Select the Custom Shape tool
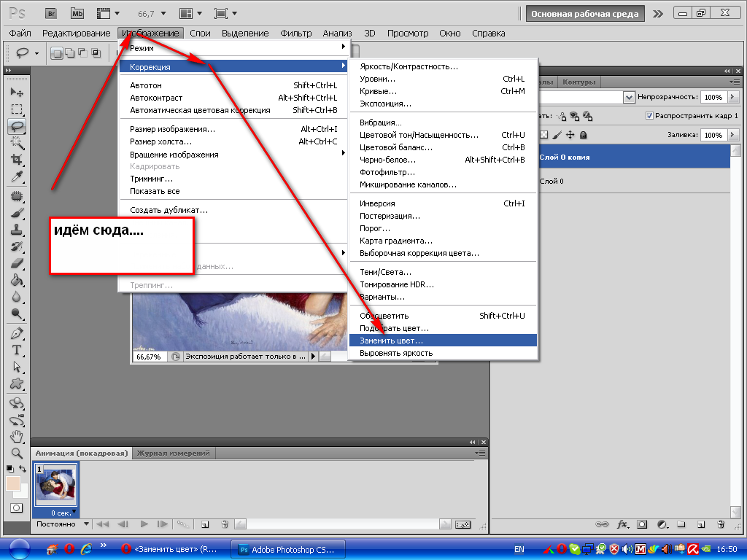The image size is (747, 560). coord(18,384)
